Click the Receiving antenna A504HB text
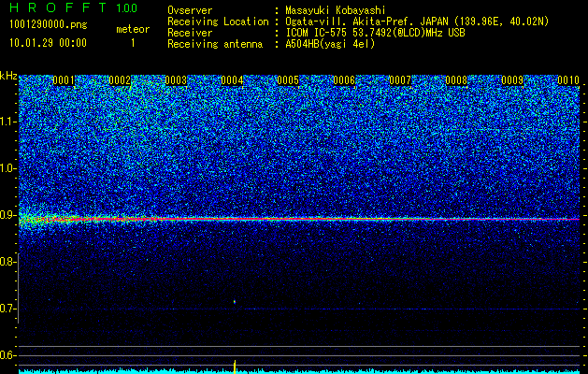 (330, 44)
